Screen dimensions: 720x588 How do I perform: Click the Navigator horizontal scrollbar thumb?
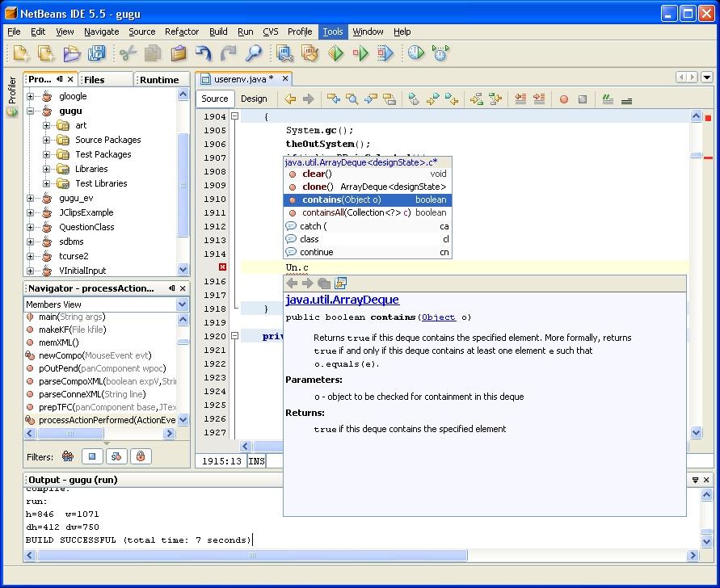click(x=70, y=433)
